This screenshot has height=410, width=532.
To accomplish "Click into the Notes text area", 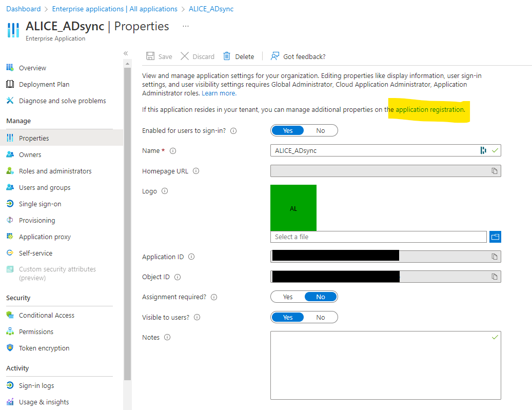I will click(385, 365).
